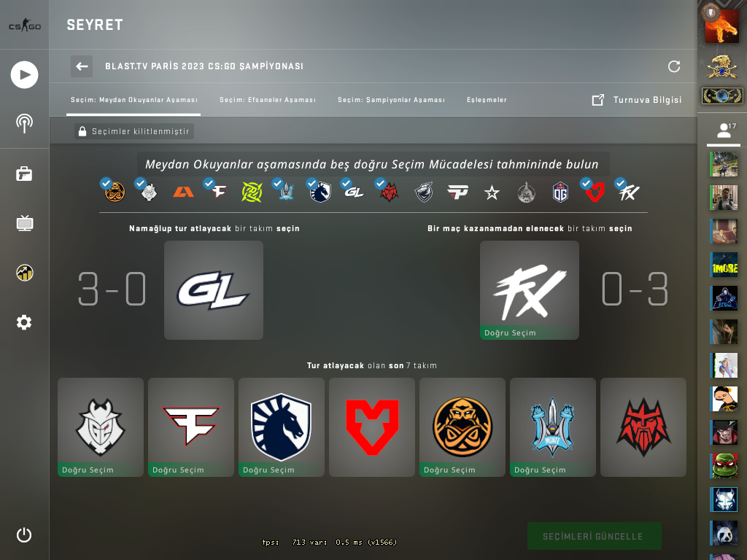Click the Play CS:GO button in sidebar
The width and height of the screenshot is (747, 560).
pyautogui.click(x=24, y=75)
